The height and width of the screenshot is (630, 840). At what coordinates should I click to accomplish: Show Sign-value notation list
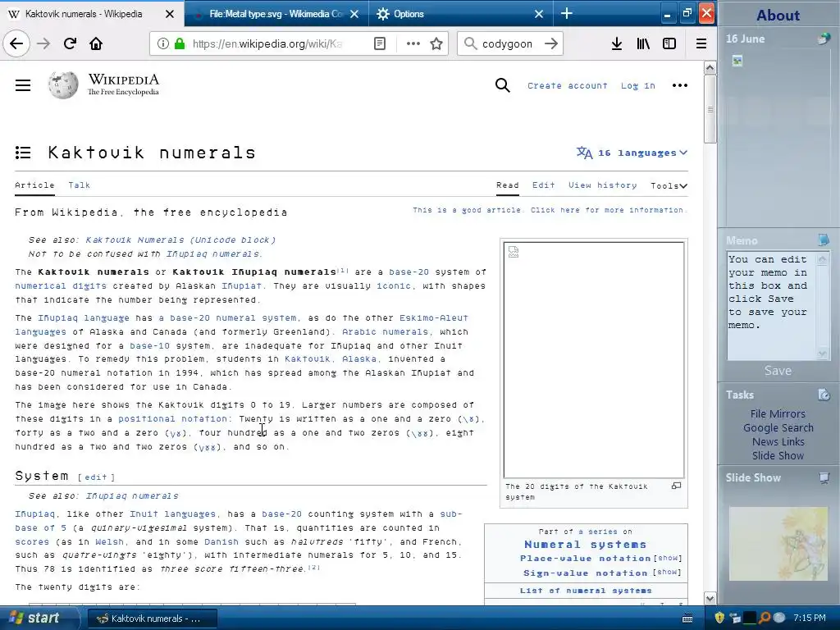(667, 572)
